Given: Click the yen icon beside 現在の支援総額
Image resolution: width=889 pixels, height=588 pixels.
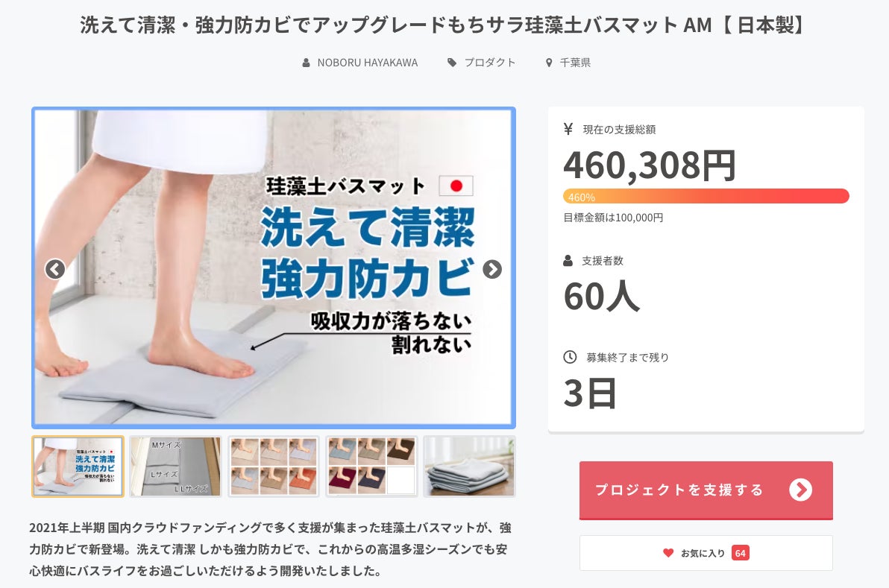Looking at the screenshot, I should 568,129.
